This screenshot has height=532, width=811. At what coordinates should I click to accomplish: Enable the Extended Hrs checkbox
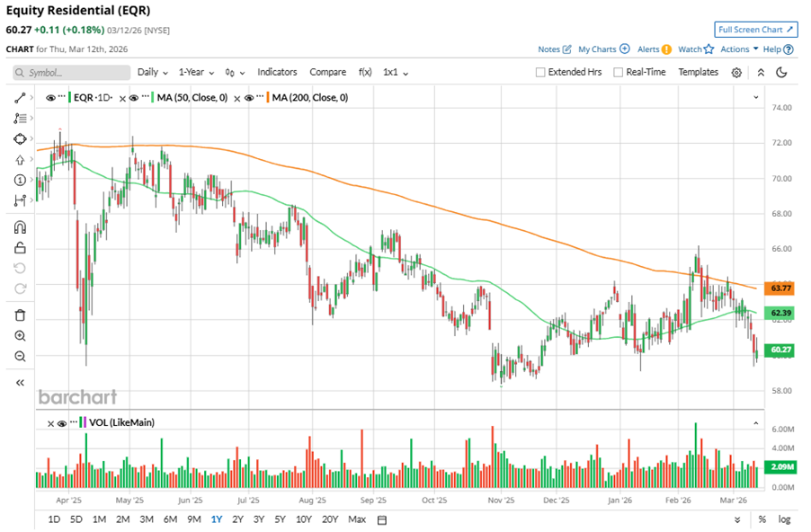(x=540, y=73)
